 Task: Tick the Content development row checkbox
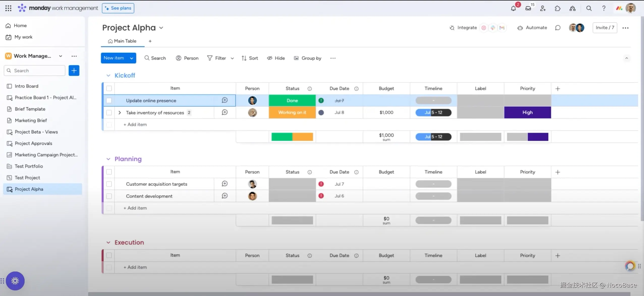tap(109, 196)
